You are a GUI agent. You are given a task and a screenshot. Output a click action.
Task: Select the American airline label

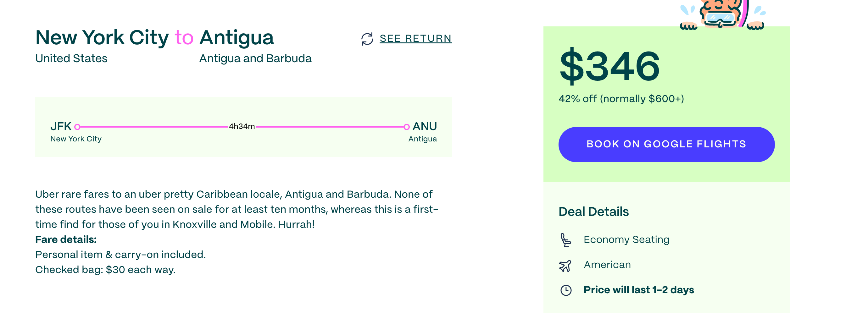tap(607, 265)
